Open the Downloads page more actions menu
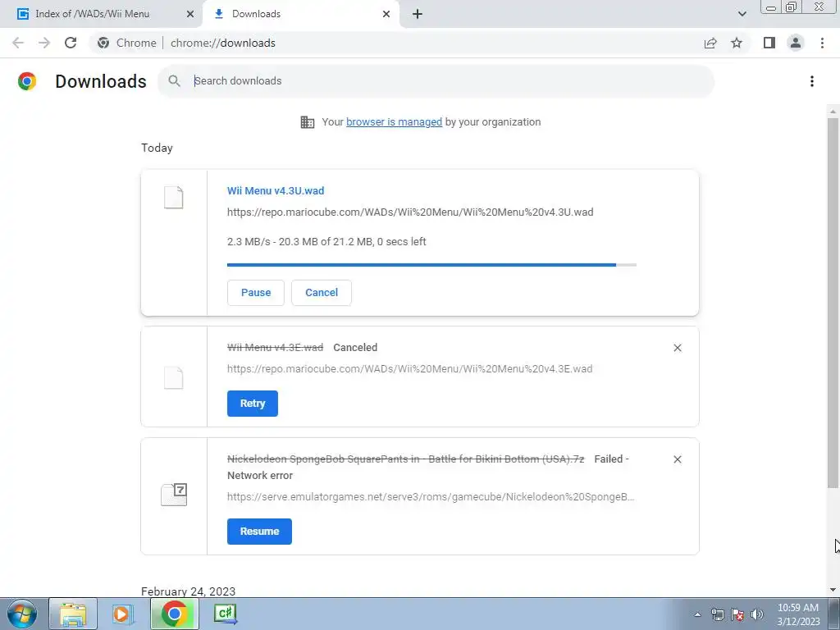 click(812, 81)
